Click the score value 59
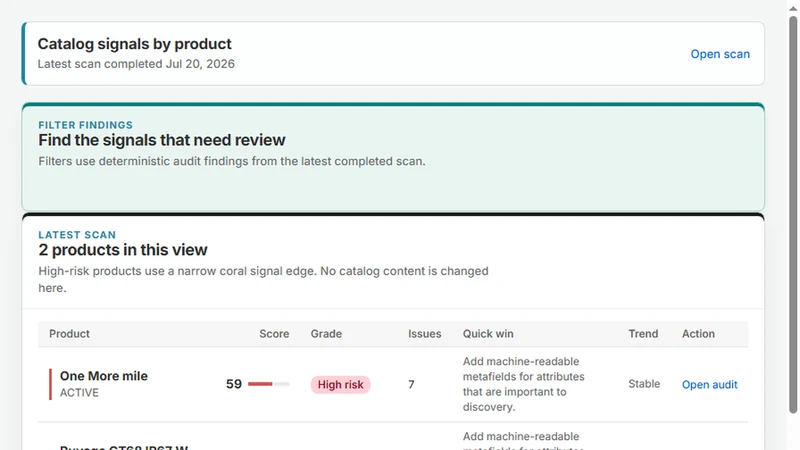This screenshot has height=450, width=800. [x=234, y=384]
